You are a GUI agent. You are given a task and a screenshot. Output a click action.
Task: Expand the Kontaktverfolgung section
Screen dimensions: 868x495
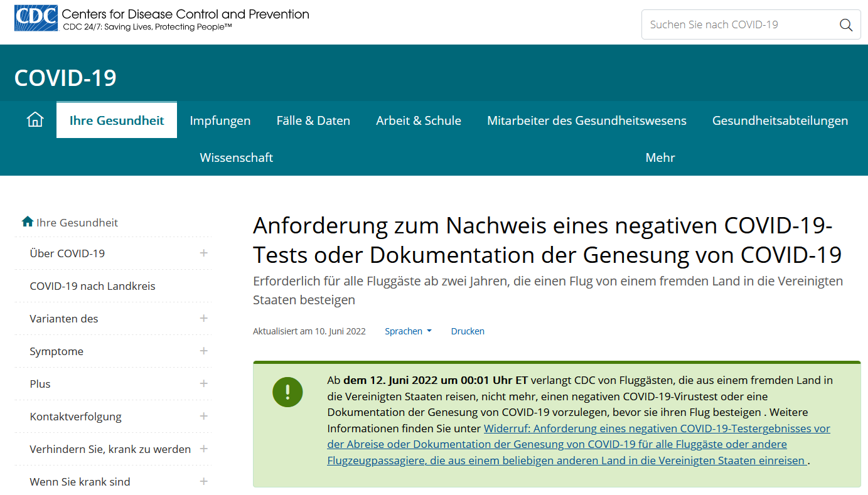(x=203, y=416)
